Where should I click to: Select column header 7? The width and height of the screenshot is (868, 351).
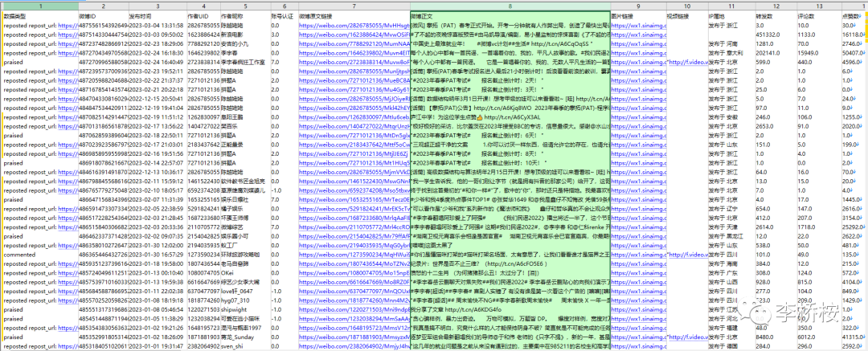354,6
